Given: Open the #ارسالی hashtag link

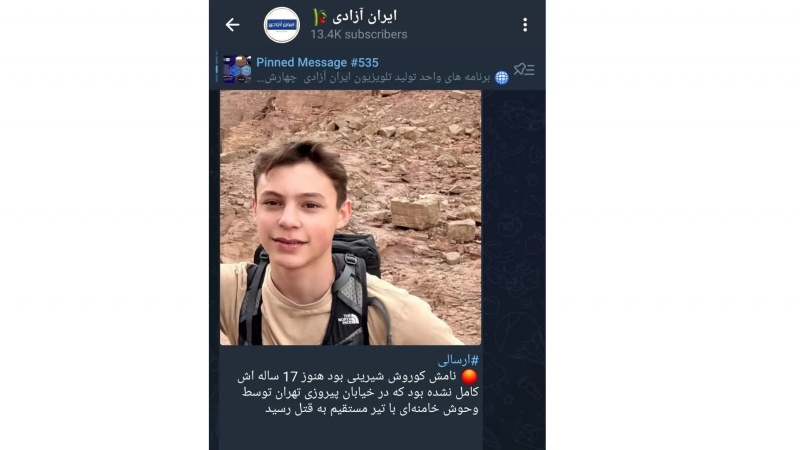Looking at the screenshot, I should click(x=458, y=360).
